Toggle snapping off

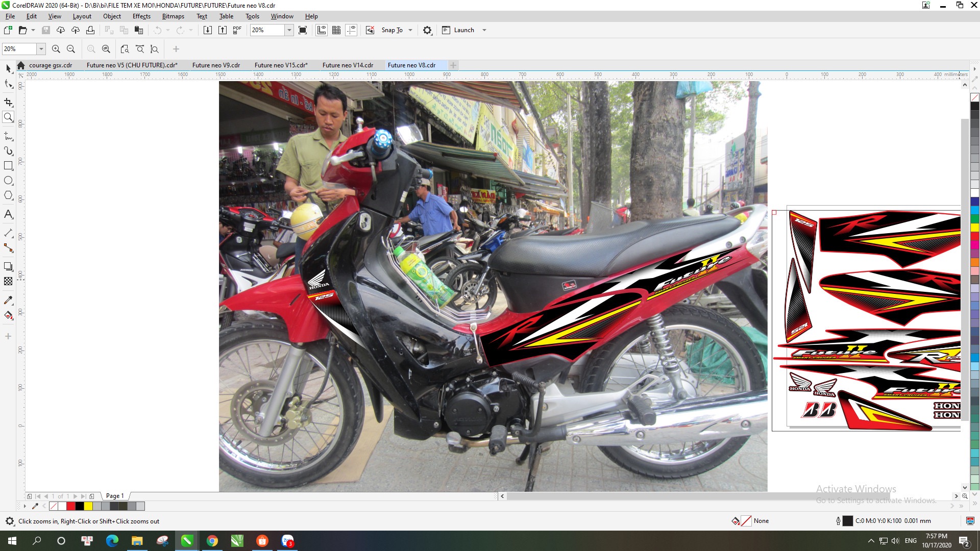point(370,30)
